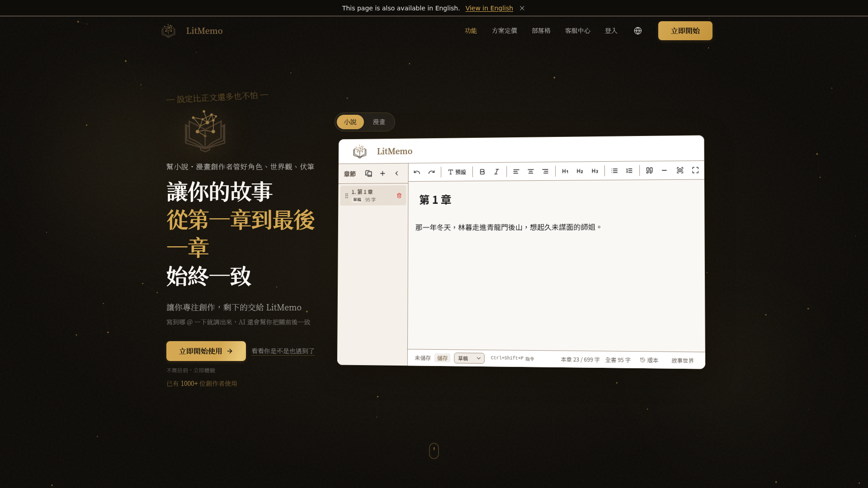The height and width of the screenshot is (488, 868).
Task: Toggle italic formatting
Action: (x=496, y=172)
